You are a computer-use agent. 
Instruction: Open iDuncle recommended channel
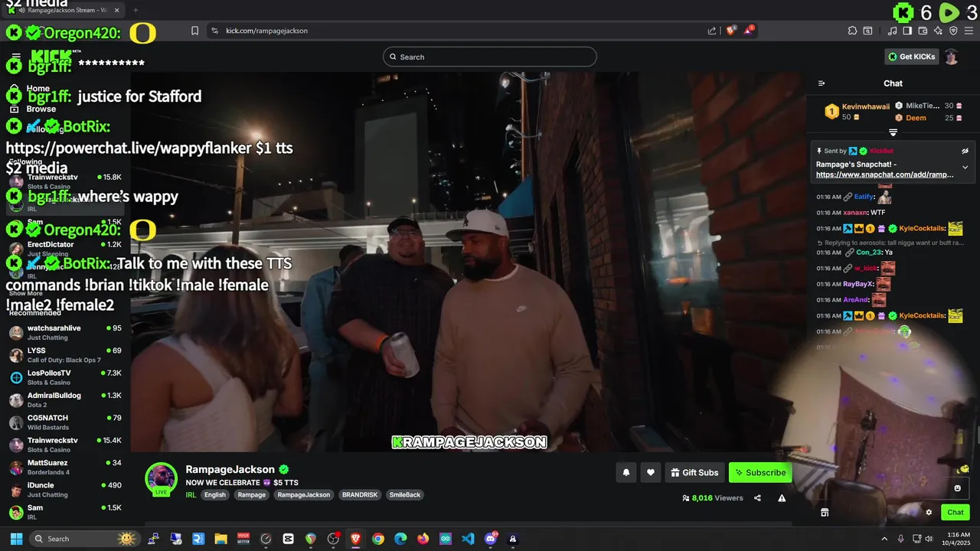[x=65, y=490]
